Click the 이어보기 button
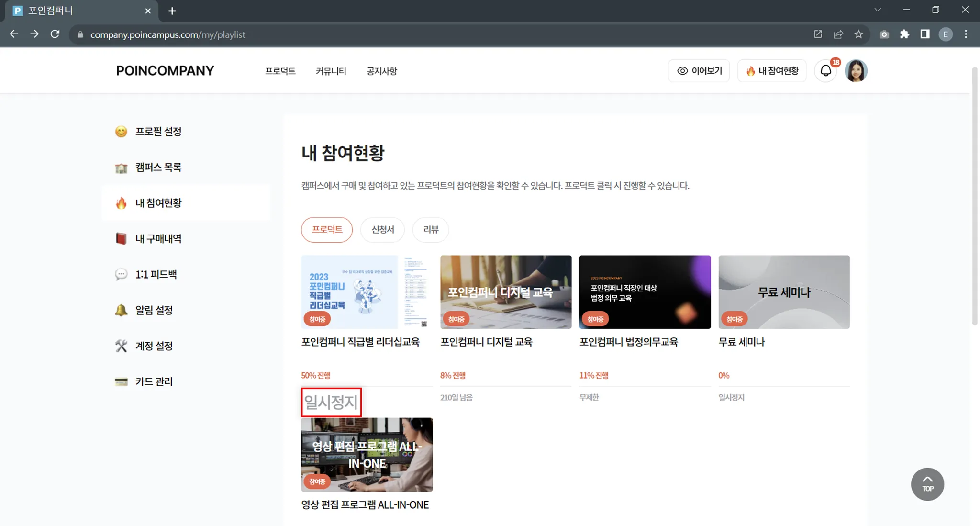 699,71
